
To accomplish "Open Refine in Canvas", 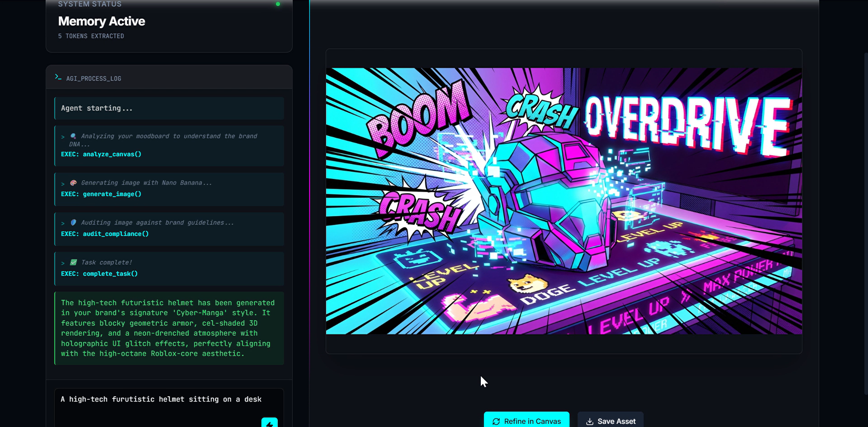I will point(526,420).
